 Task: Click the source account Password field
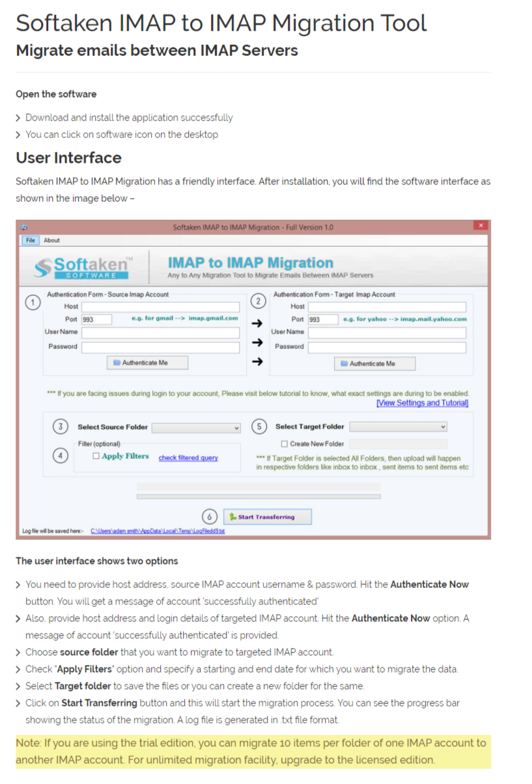160,347
